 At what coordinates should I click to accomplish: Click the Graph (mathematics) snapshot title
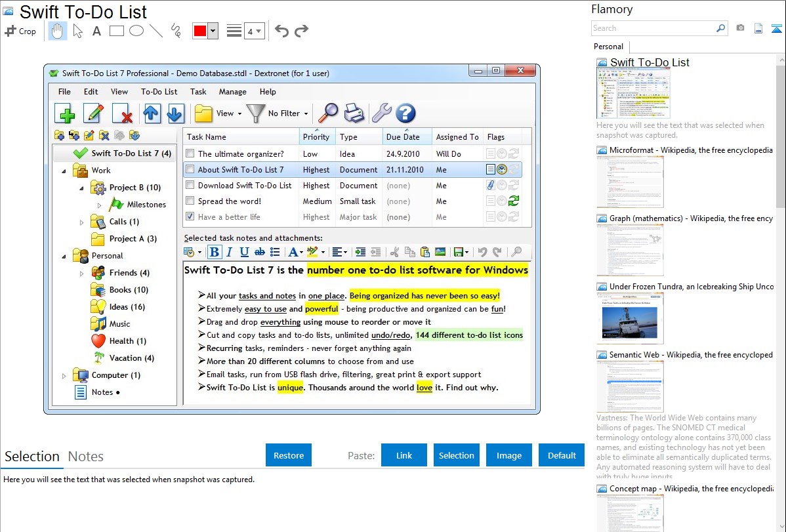pos(692,218)
